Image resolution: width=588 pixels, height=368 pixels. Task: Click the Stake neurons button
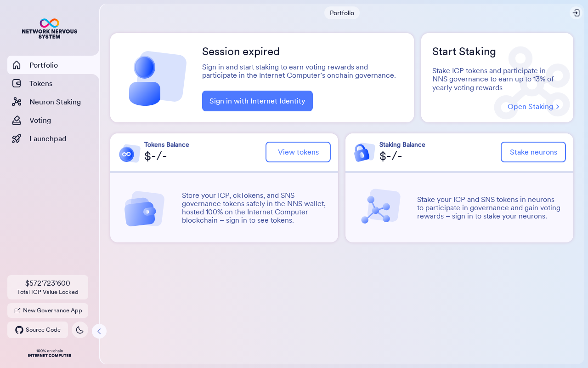point(533,152)
